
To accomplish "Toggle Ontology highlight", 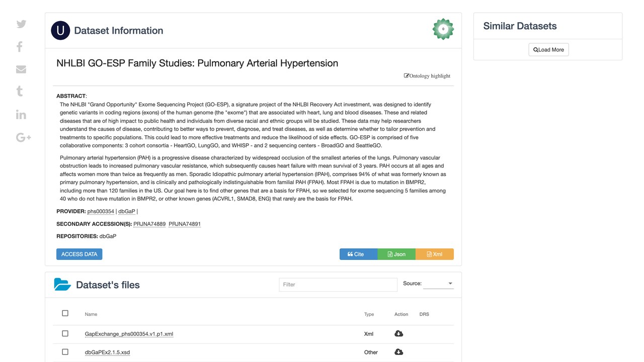I will [427, 76].
